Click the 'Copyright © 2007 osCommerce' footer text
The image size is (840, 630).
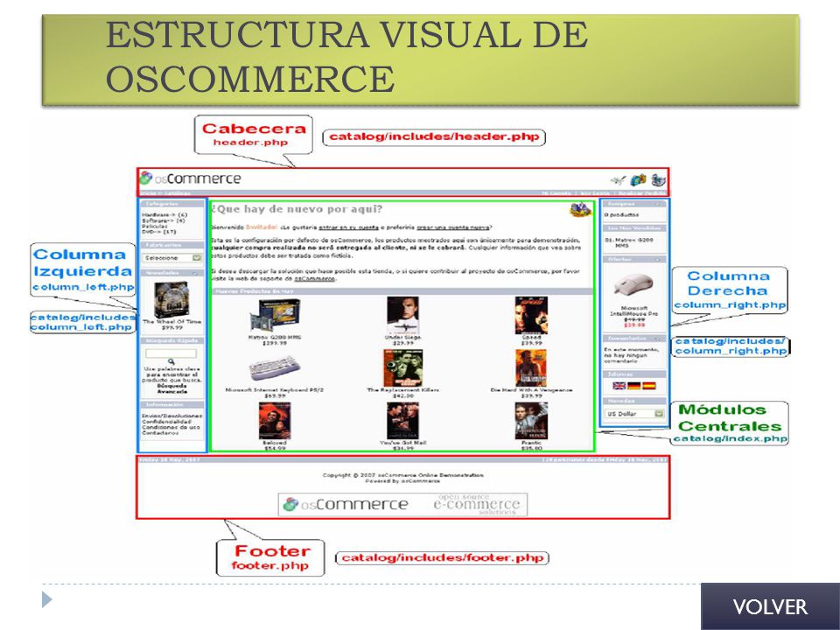pyautogui.click(x=402, y=475)
